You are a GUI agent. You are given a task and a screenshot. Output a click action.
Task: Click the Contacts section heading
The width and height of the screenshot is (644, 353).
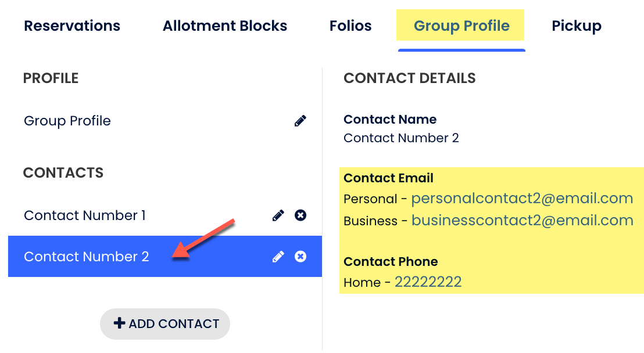(63, 173)
